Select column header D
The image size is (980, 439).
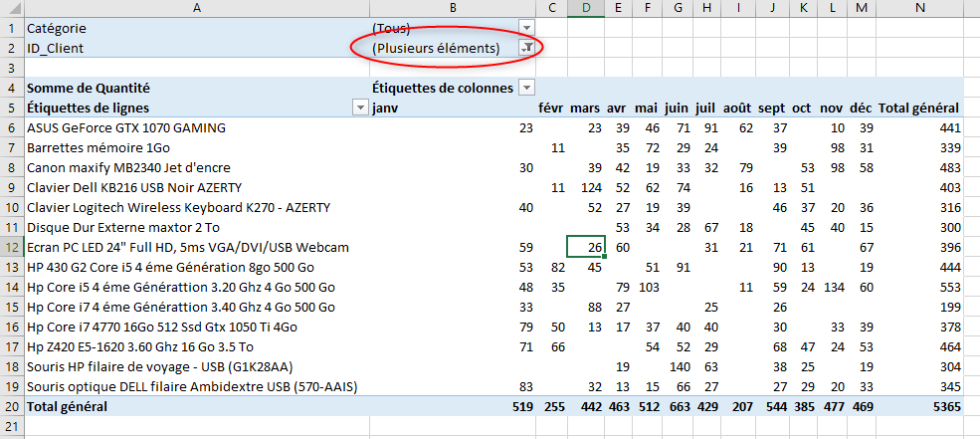[586, 8]
